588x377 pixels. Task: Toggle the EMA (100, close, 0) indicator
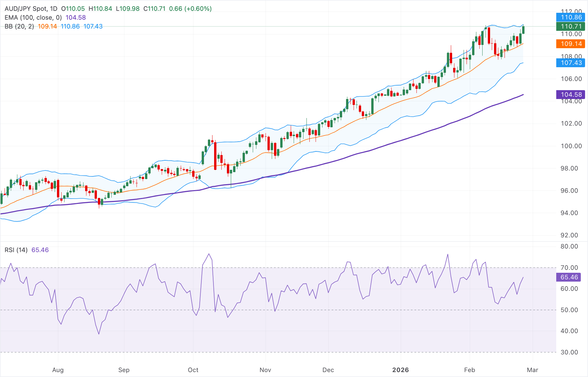[x=33, y=17]
